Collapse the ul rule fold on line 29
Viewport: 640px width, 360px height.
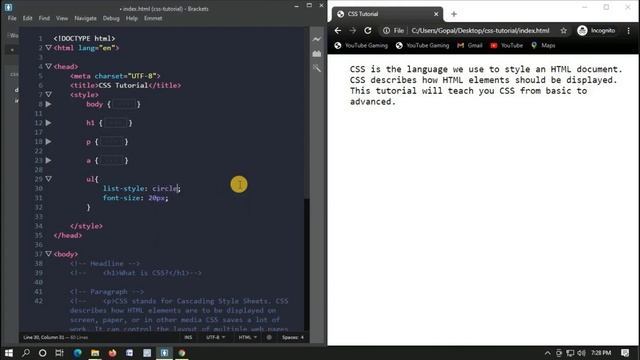click(x=49, y=179)
